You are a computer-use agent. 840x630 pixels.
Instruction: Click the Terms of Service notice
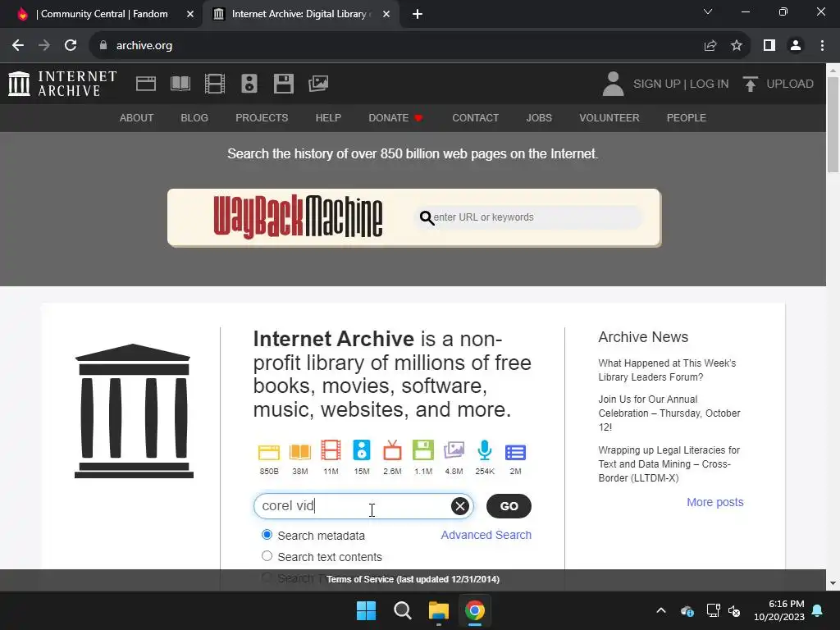point(413,579)
